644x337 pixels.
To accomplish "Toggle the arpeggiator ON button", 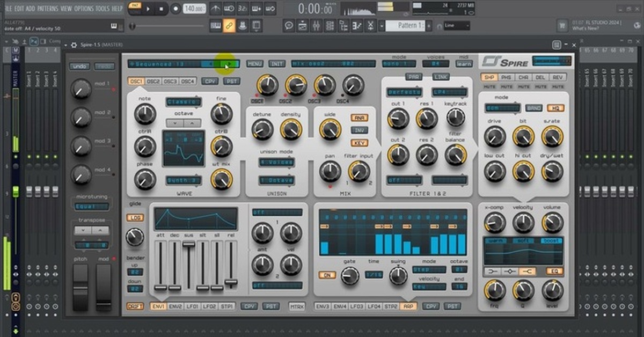I will pyautogui.click(x=326, y=275).
